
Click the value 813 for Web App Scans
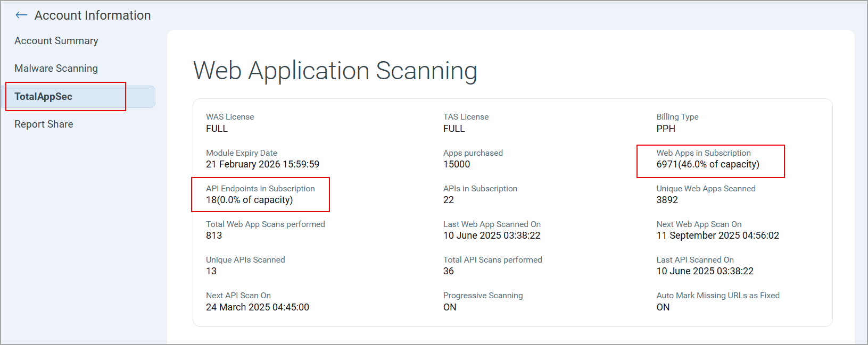214,235
